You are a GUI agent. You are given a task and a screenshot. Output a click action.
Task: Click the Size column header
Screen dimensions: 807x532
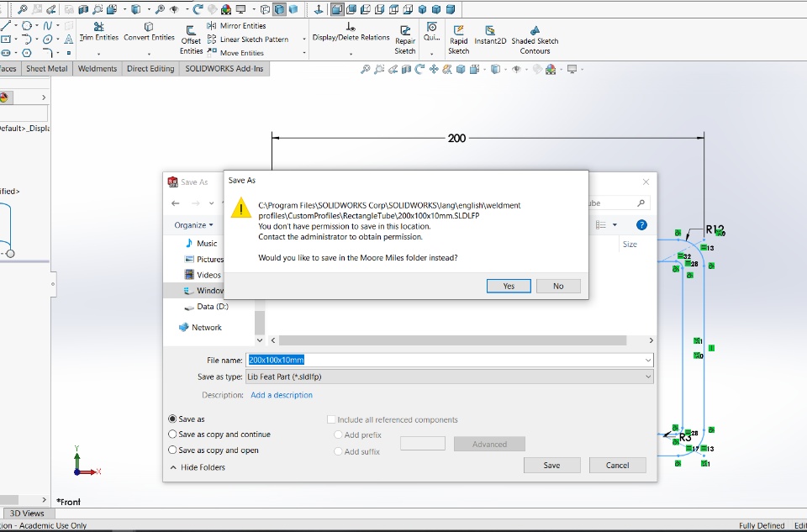[x=630, y=245]
